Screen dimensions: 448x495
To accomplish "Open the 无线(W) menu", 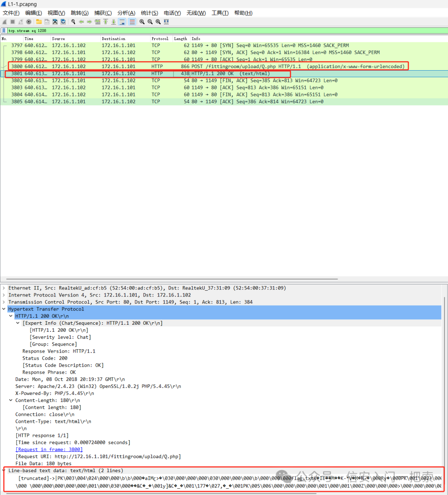I will [196, 13].
